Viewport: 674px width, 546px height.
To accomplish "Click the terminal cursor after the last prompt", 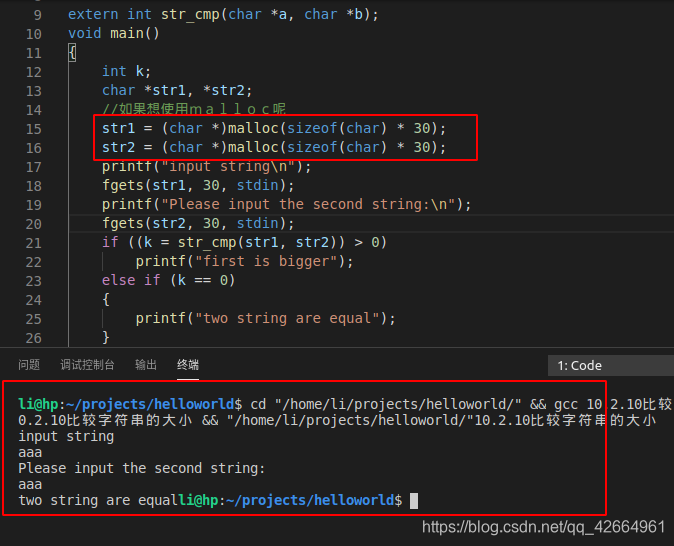I will pos(414,501).
